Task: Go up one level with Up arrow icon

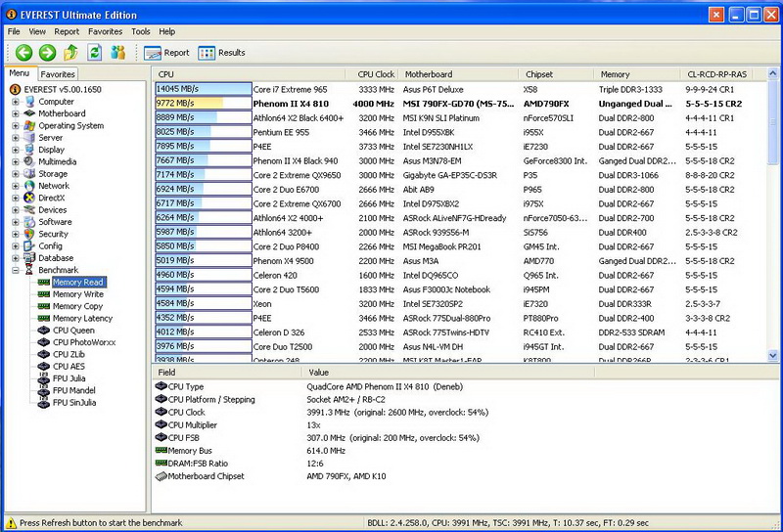Action: 70,53
